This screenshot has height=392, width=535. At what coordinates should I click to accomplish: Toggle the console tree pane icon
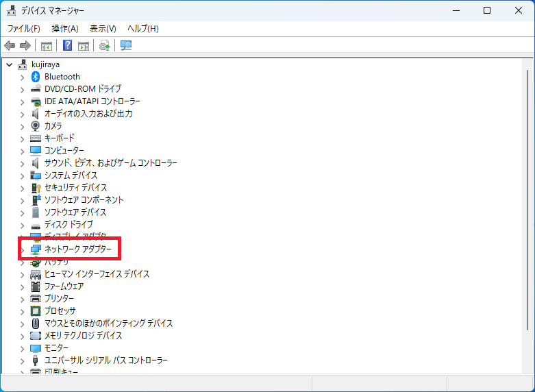pyautogui.click(x=47, y=45)
